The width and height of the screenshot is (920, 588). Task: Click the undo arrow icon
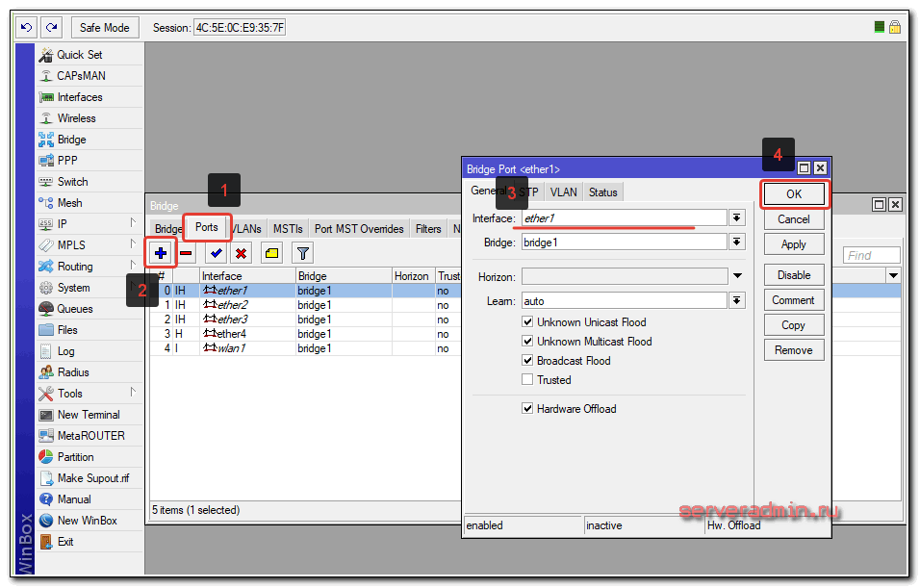pos(27,28)
